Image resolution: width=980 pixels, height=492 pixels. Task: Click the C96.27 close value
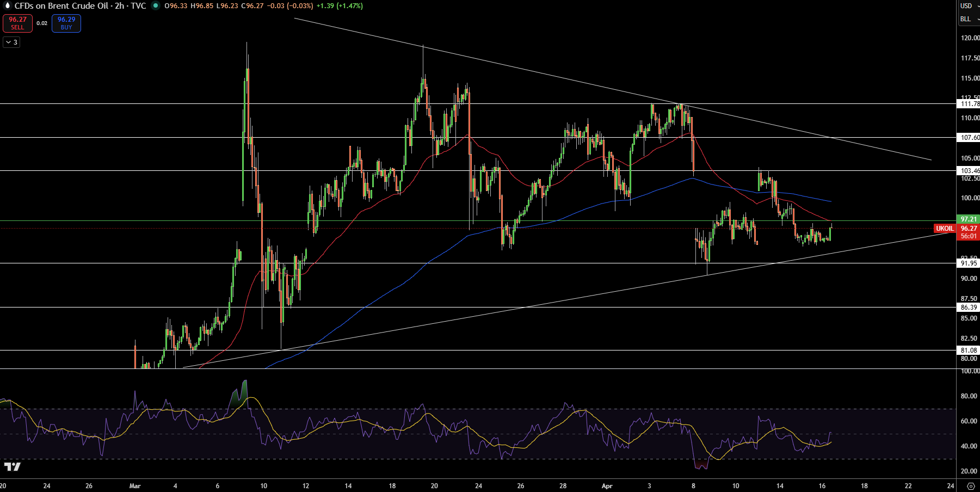tap(252, 6)
